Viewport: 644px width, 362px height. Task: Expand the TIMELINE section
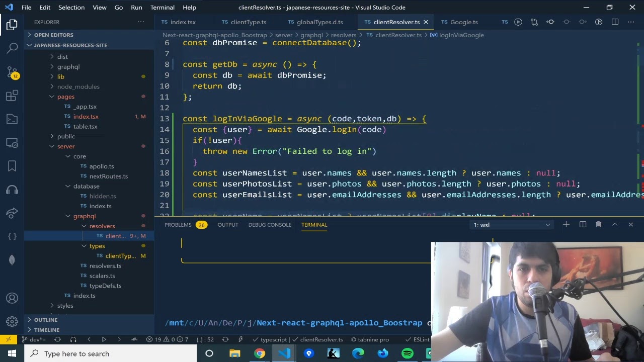89,330
